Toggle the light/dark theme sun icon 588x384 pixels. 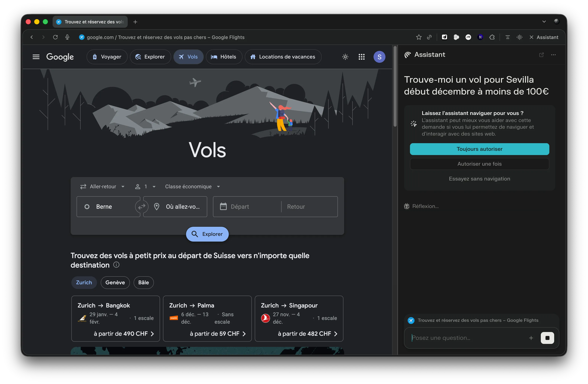tap(345, 57)
